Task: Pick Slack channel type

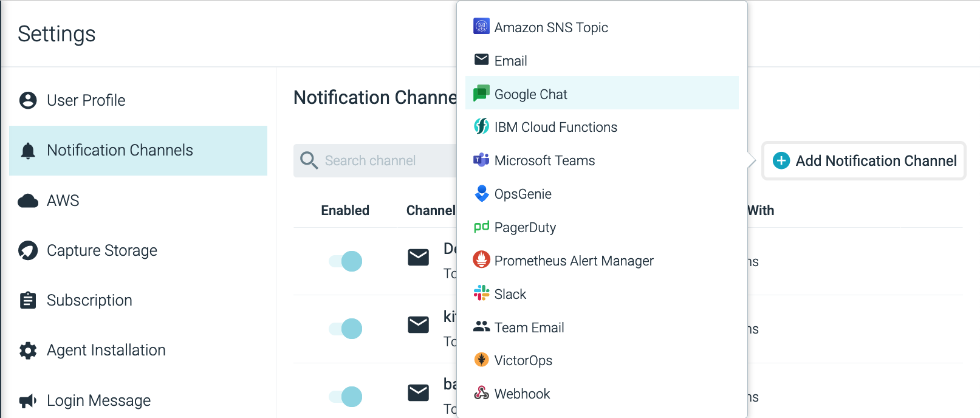Action: [x=602, y=293]
